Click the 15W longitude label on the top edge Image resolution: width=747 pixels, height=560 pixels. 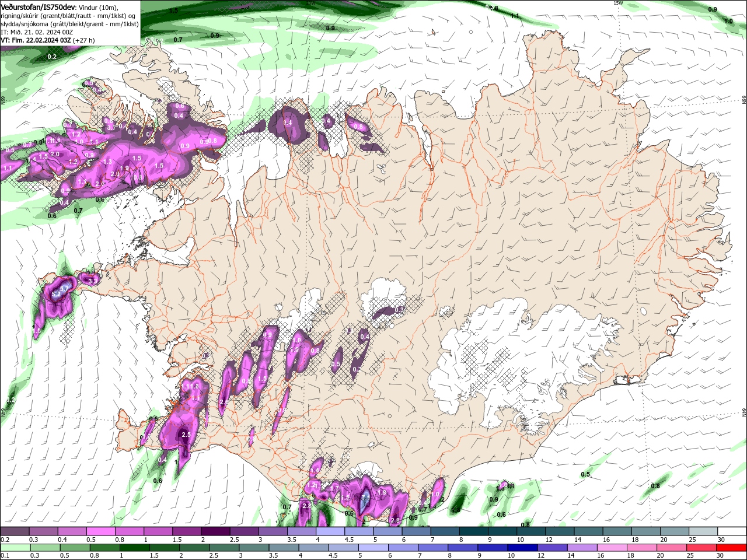619,3
